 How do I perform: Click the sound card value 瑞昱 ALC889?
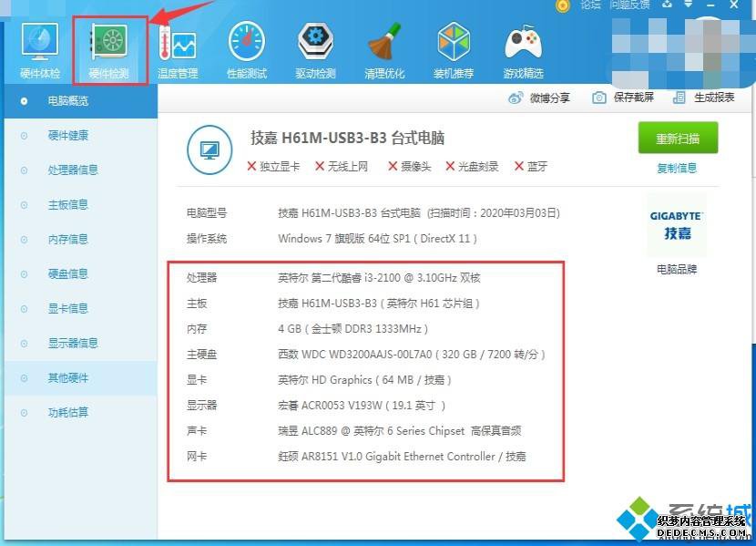(x=399, y=431)
